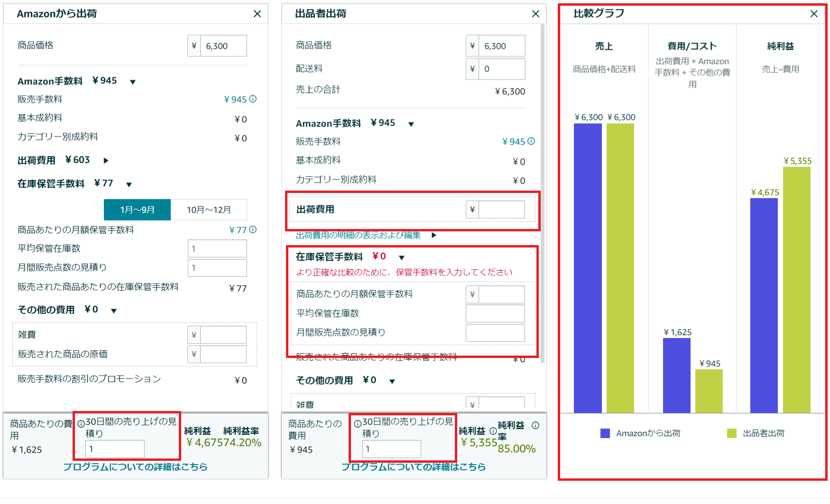Edit 商品価格 field in 出品者出荷
This screenshot has height=504, width=830.
pos(502,46)
